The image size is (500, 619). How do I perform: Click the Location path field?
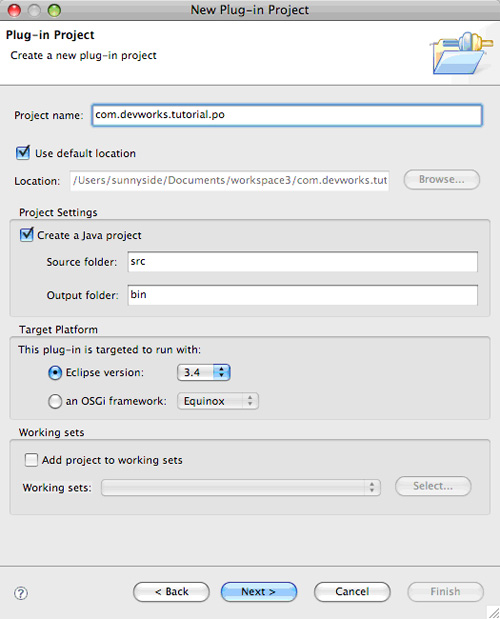click(230, 180)
